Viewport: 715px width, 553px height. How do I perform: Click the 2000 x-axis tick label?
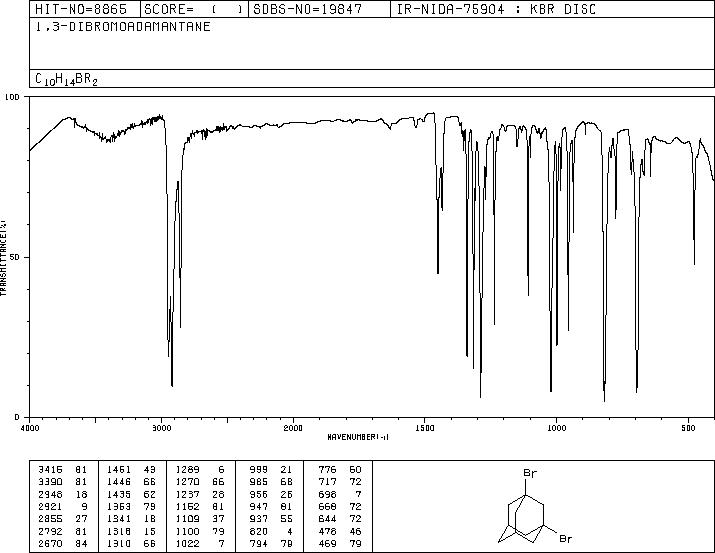point(293,428)
